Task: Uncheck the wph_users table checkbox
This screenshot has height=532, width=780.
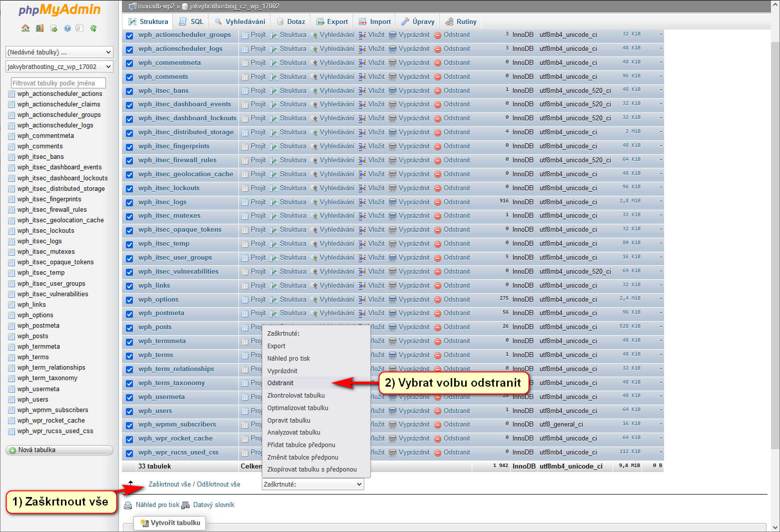Action: coord(129,411)
